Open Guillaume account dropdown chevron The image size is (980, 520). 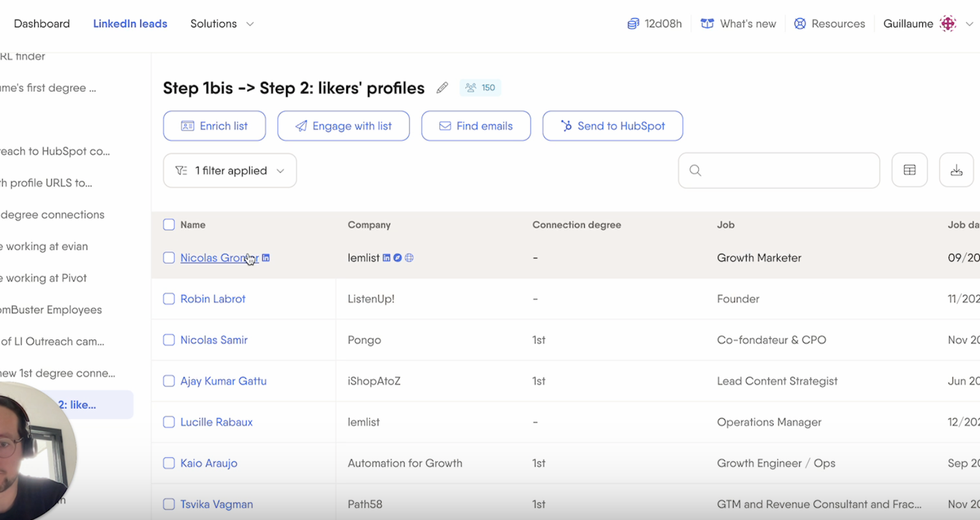[969, 24]
